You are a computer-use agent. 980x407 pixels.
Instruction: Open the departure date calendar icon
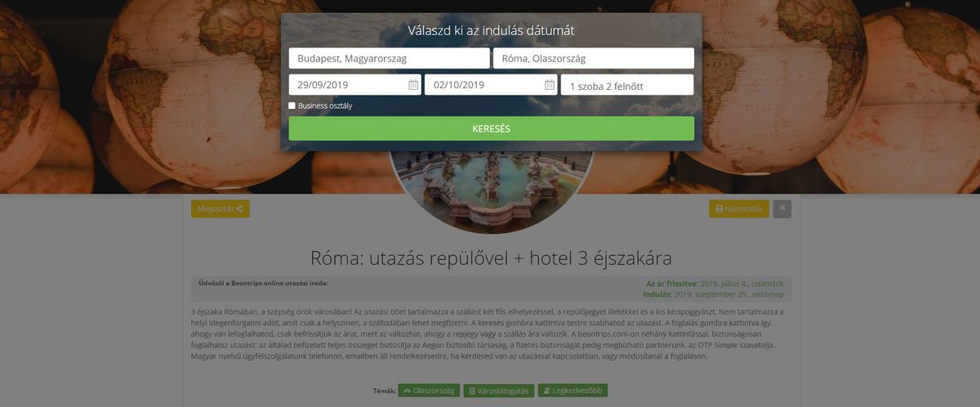click(413, 85)
